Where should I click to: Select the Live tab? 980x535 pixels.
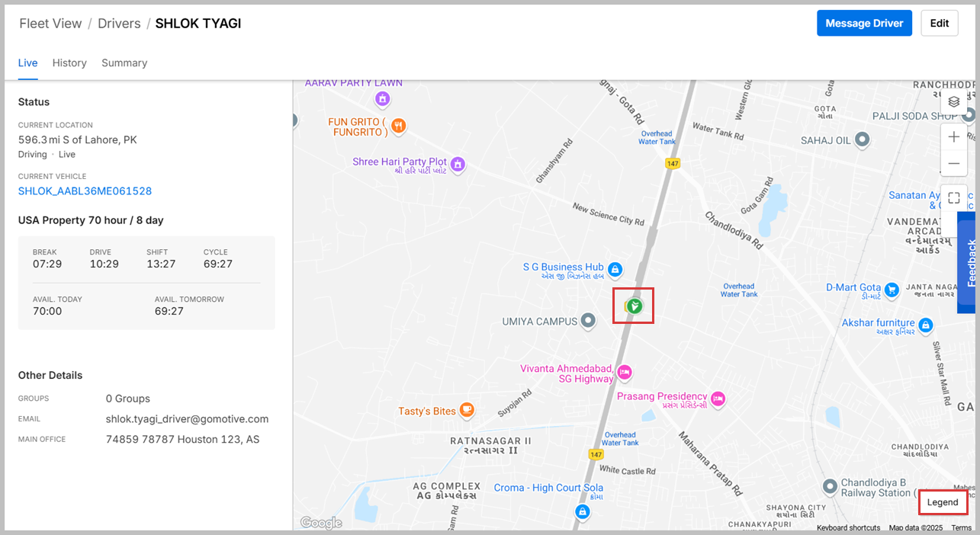[x=27, y=63]
